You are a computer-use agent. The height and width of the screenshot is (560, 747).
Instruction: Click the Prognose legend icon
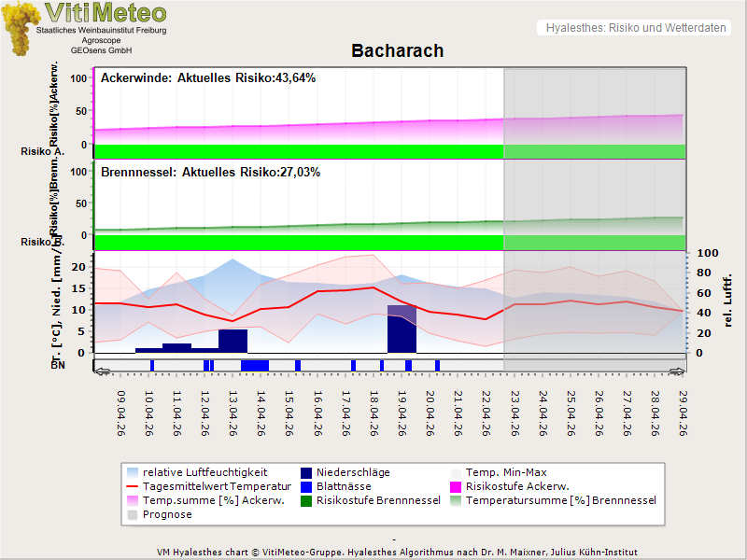pos(132,514)
